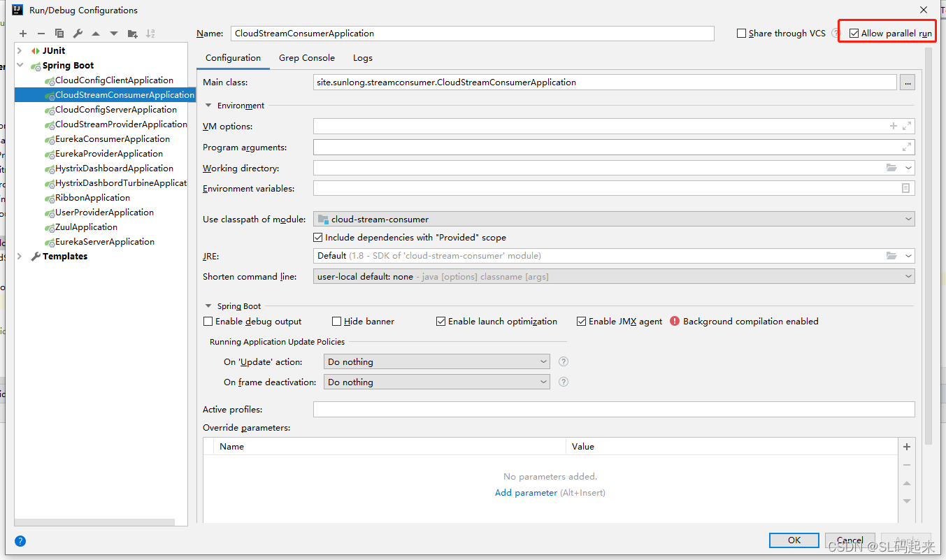Switch to the Grep Console tab
The image size is (946, 560).
[306, 58]
